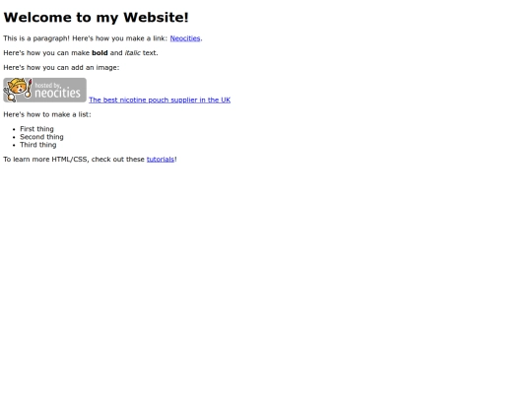Click the bullet next to 'Third thing'

point(14,145)
